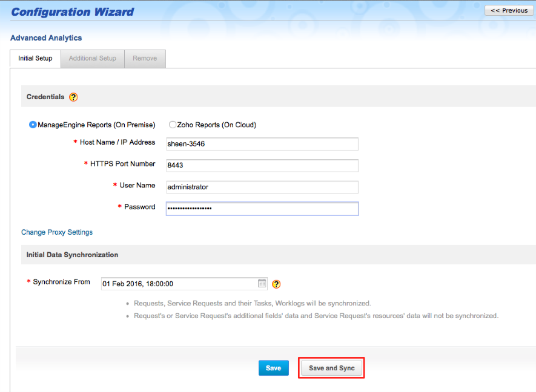Click the help icon beside Credentials
This screenshot has width=536, height=392.
73,97
